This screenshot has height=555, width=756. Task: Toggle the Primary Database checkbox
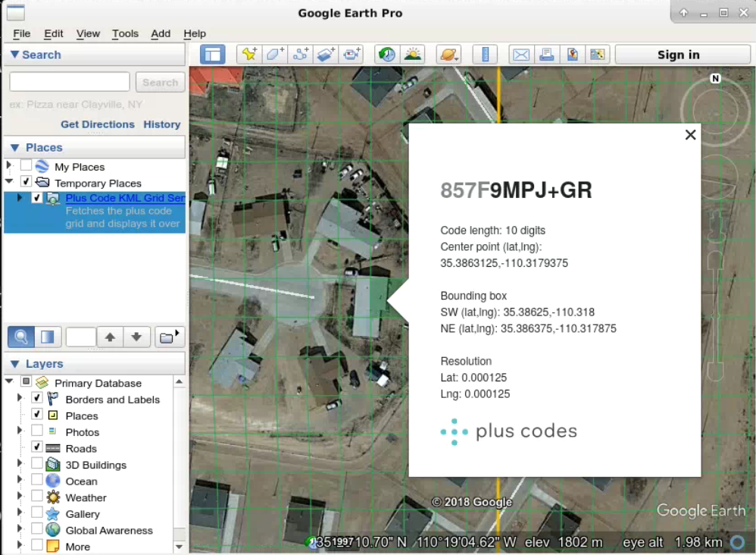point(26,381)
